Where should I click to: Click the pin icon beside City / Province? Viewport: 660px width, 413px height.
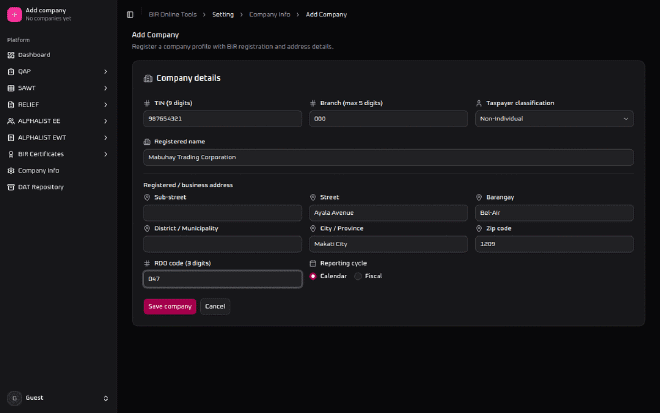313,229
